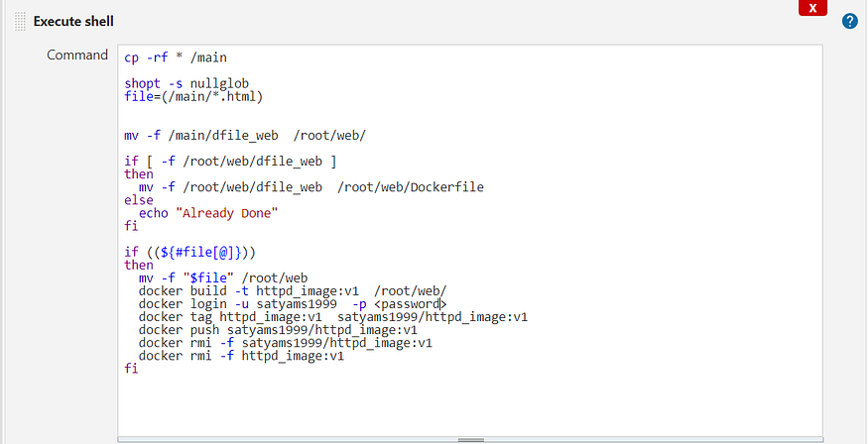The height and width of the screenshot is (444, 868).
Task: Click the docker build httpd_image:v1 line
Action: pos(293,291)
